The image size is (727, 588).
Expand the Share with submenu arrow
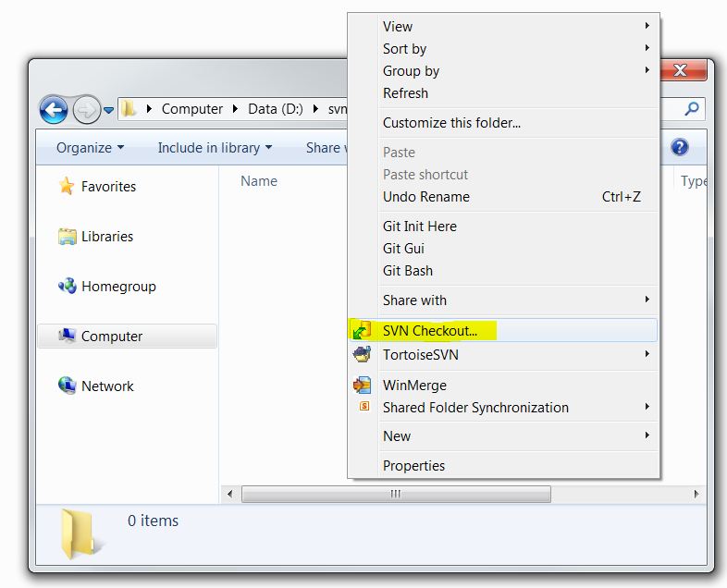click(x=647, y=300)
